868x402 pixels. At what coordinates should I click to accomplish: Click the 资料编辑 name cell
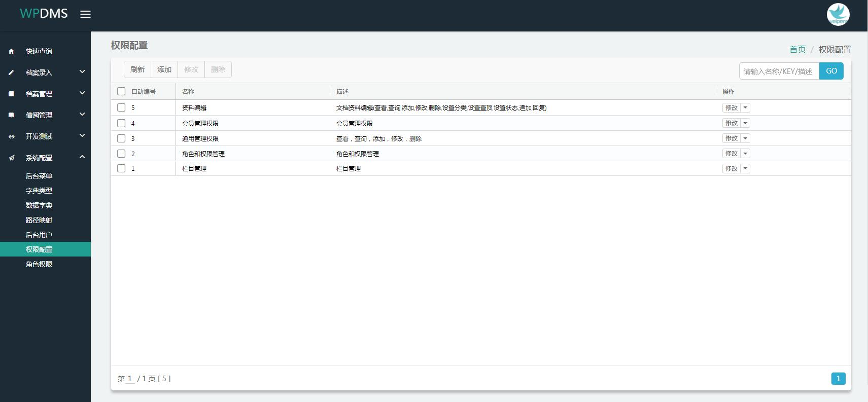pos(194,107)
